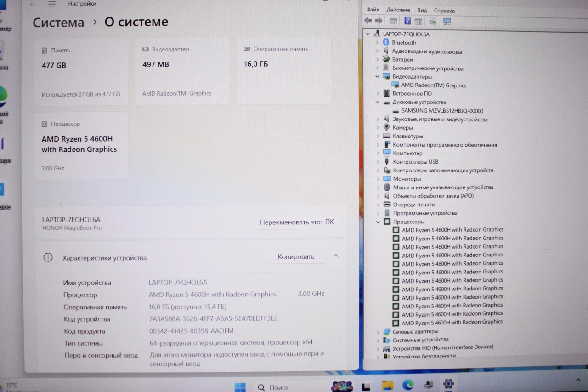Select the SAMSUNG MZVLB512HBJQ-00000 disk
Image resolution: width=588 pixels, height=392 pixels.
442,111
